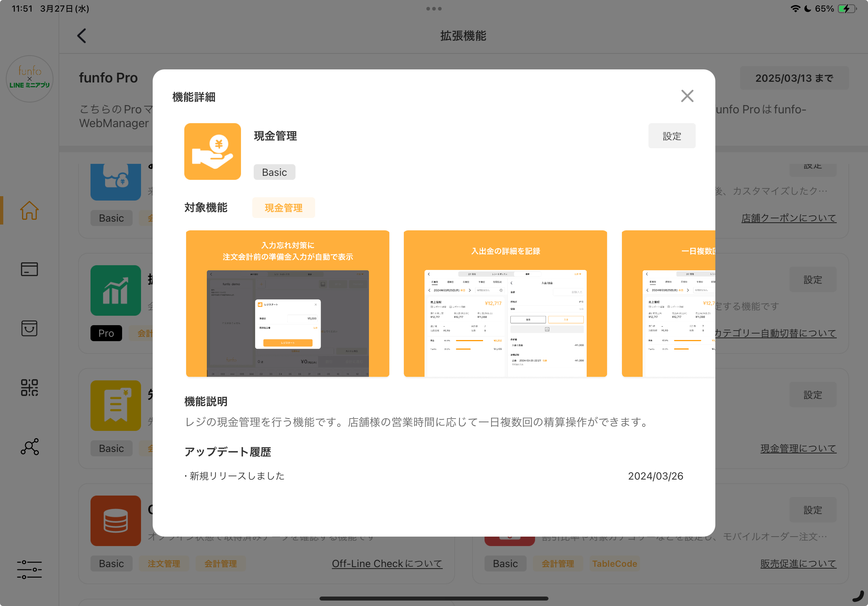Open the 店舗クーポンについて link

789,218
